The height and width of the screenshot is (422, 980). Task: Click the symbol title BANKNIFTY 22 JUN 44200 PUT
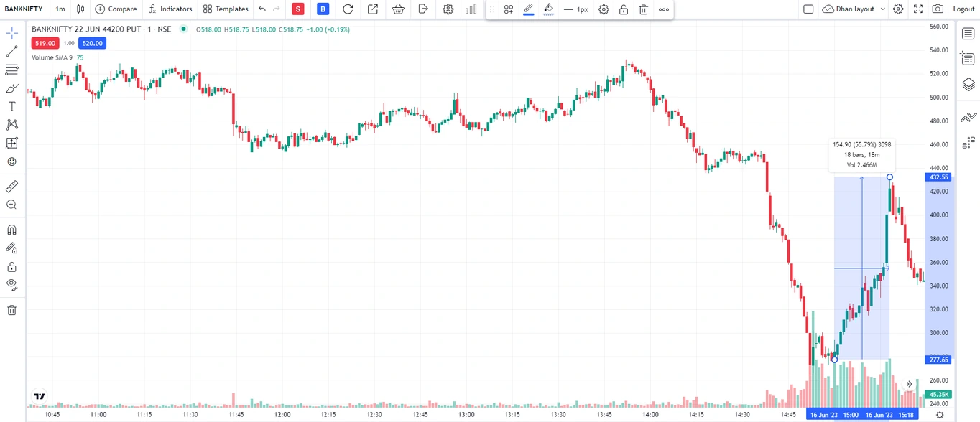[x=86, y=29]
